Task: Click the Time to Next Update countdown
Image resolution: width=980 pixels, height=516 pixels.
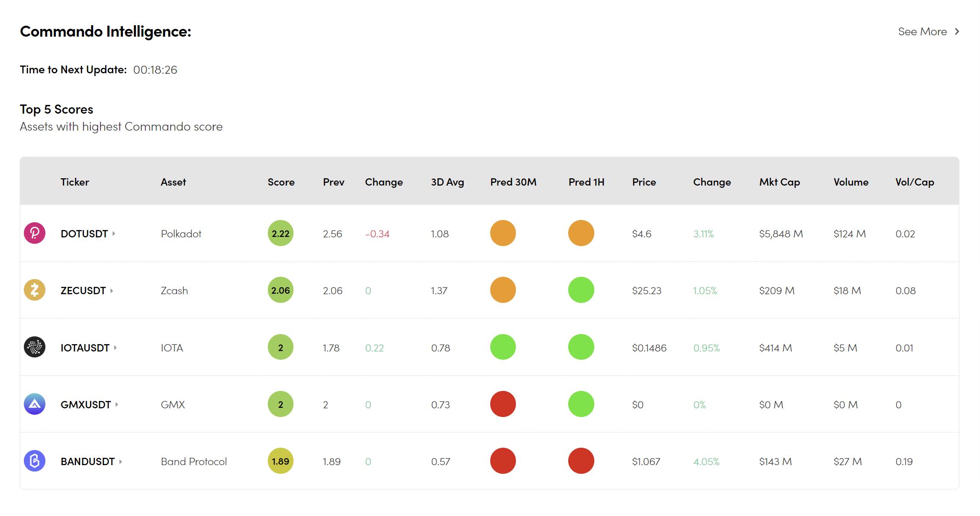Action: [155, 70]
